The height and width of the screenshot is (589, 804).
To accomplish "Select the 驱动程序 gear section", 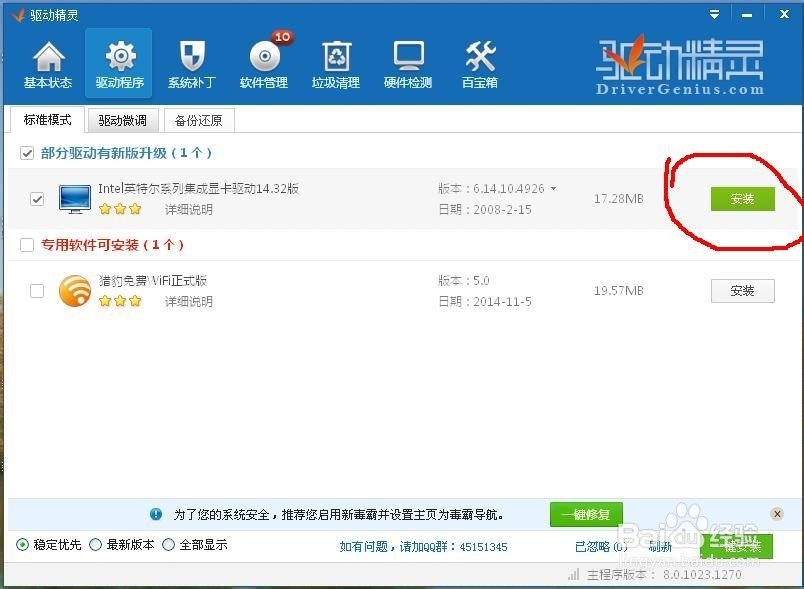I will click(119, 64).
